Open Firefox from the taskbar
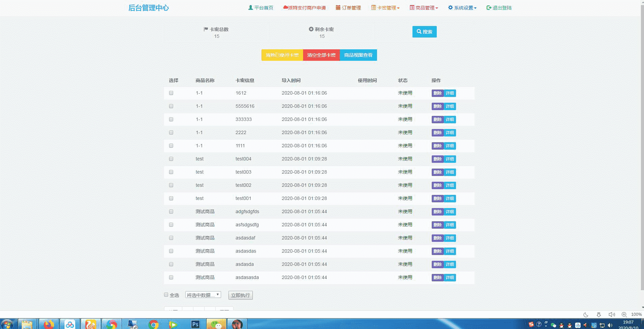Viewport: 644px width, 329px height. click(49, 324)
